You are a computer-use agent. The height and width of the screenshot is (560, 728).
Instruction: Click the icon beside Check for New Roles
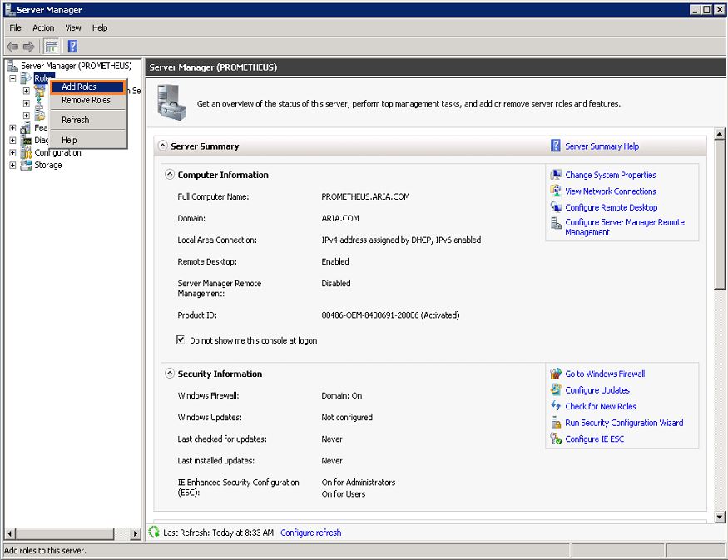(x=556, y=406)
